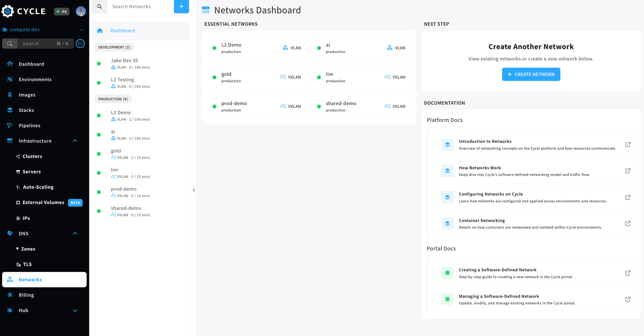This screenshot has width=644, height=336.
Task: Click the Cycle gear logo icon
Action: point(8,11)
